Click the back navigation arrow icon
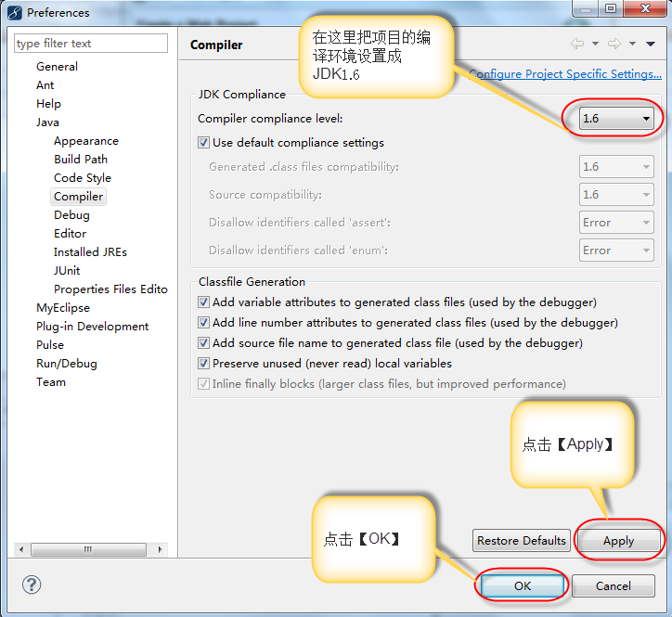672x617 pixels. coord(577,44)
